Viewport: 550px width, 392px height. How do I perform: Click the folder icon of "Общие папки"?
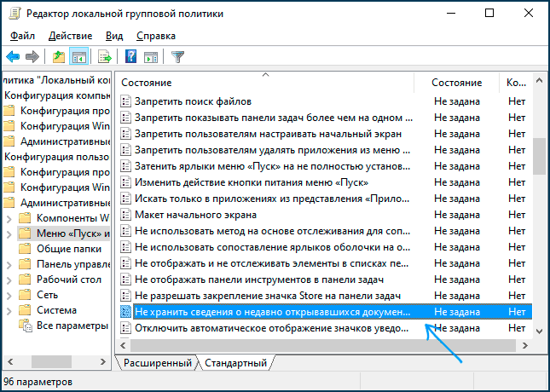pyautogui.click(x=25, y=249)
